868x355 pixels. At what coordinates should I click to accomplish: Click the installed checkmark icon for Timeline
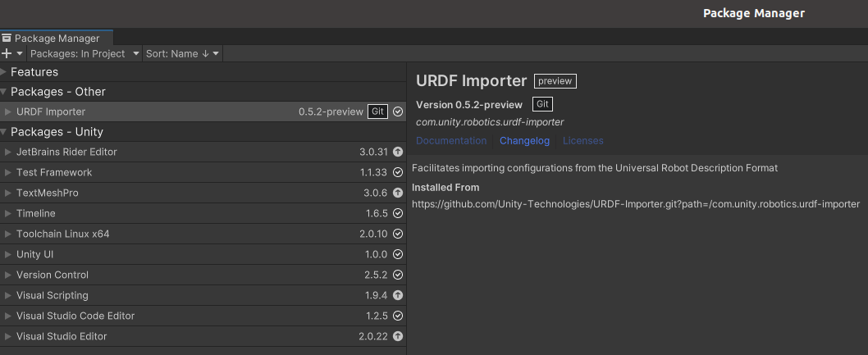pyautogui.click(x=398, y=213)
